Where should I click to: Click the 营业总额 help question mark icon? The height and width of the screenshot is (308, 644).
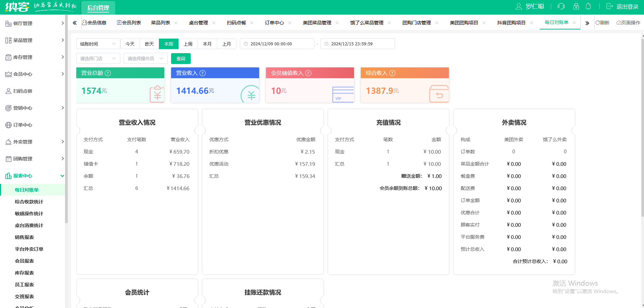point(108,73)
